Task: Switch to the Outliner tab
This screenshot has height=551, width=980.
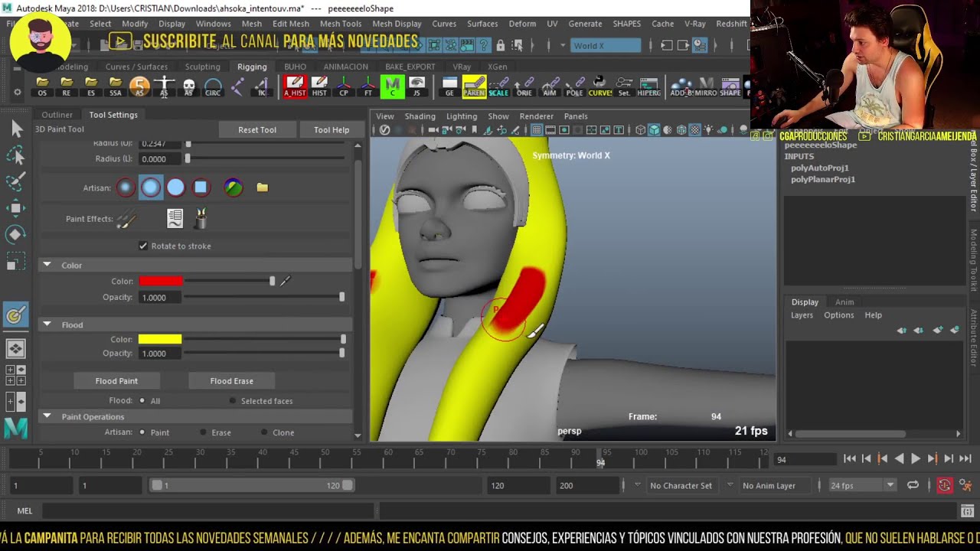Action: click(x=57, y=115)
